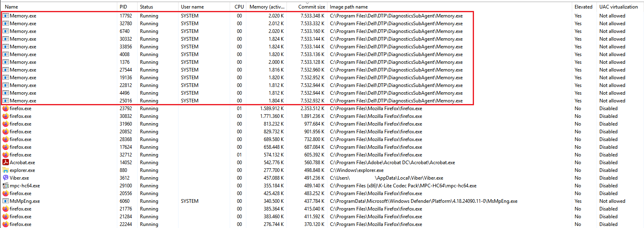This screenshot has height=228, width=644.
Task: Sort by the User name column header
Action: (192, 7)
